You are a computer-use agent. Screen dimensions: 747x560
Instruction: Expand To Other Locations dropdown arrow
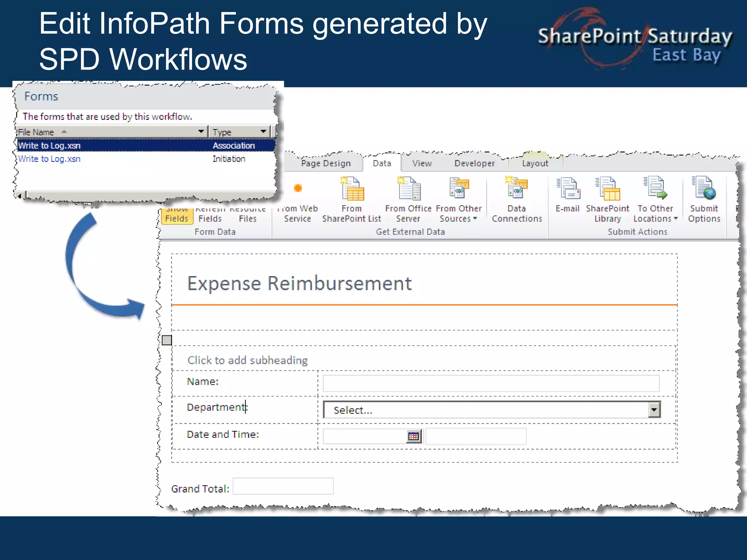676,218
